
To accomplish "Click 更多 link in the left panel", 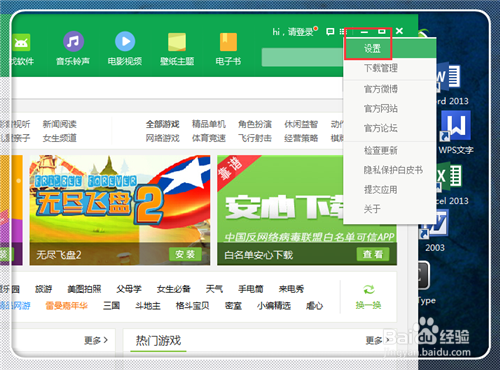I will pyautogui.click(x=96, y=340).
